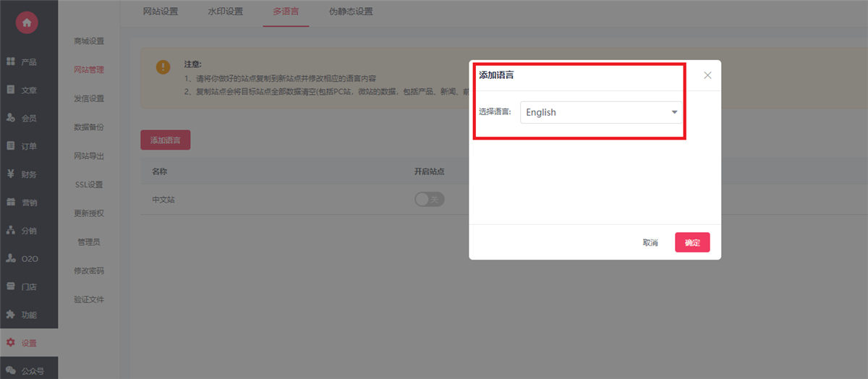Toggle the 中文站 site switch
Screen dimensions: 868x379
tap(429, 199)
